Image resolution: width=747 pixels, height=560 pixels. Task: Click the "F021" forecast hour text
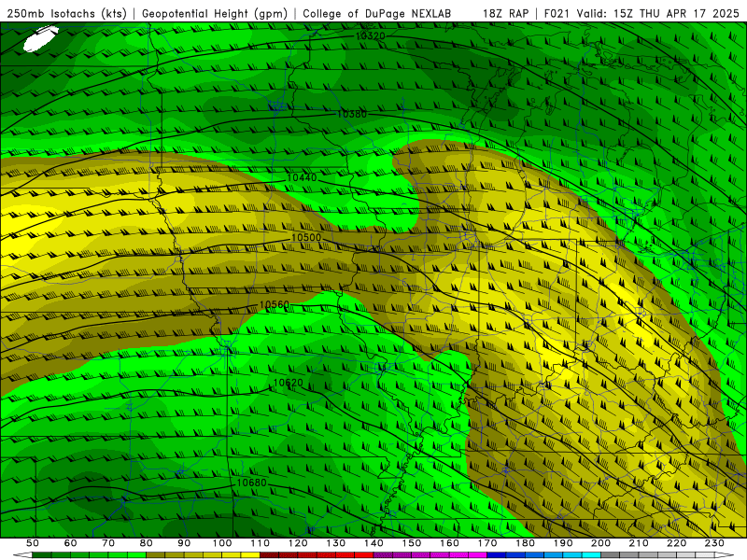(557, 14)
